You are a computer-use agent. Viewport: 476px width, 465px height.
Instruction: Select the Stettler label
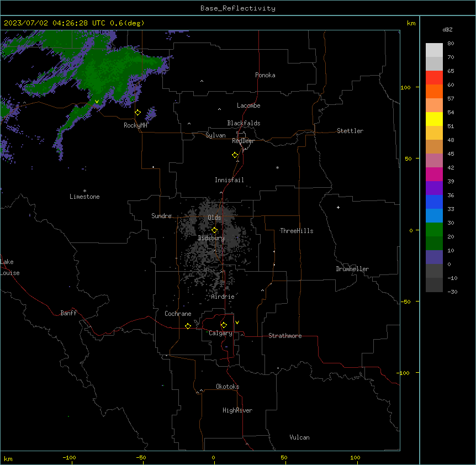pyautogui.click(x=350, y=131)
